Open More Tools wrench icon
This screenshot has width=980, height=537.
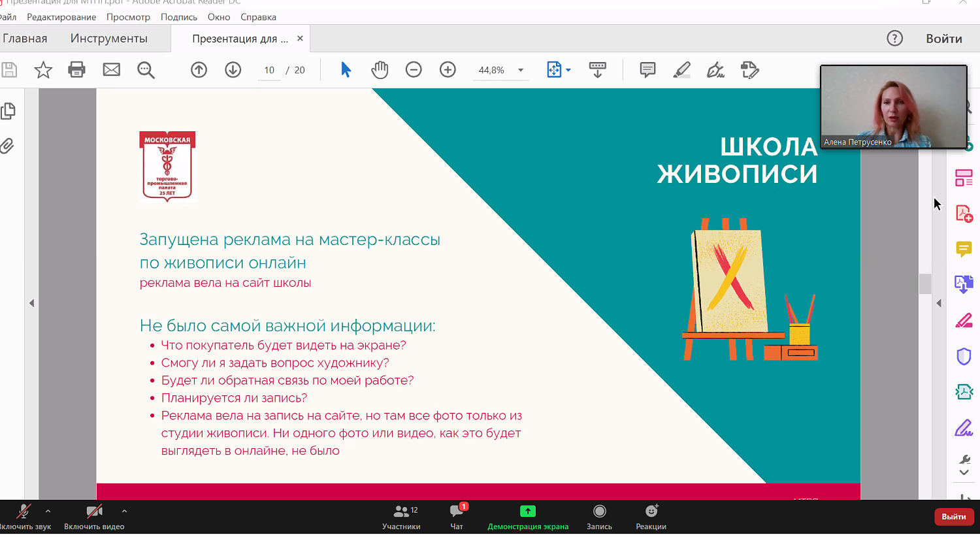[x=964, y=460]
